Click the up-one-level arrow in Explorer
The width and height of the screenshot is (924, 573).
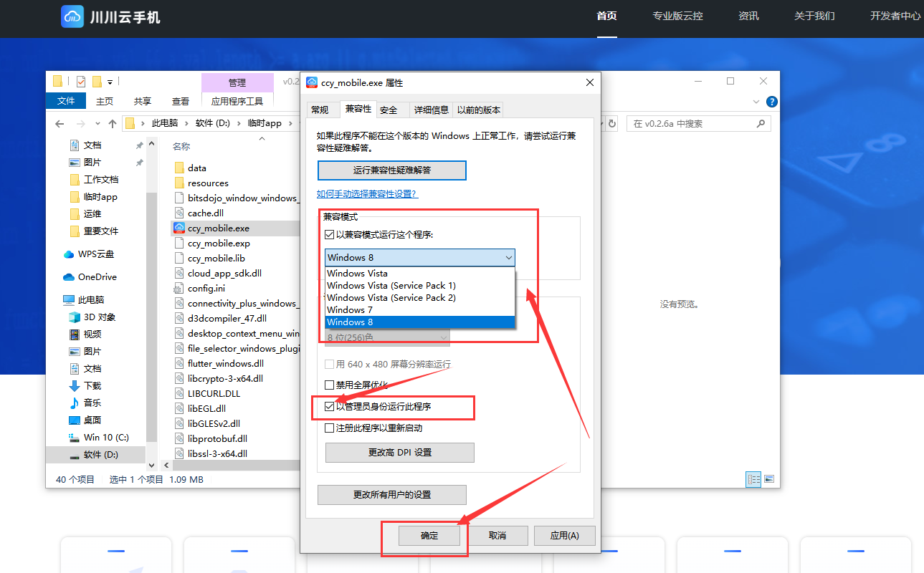pyautogui.click(x=112, y=123)
